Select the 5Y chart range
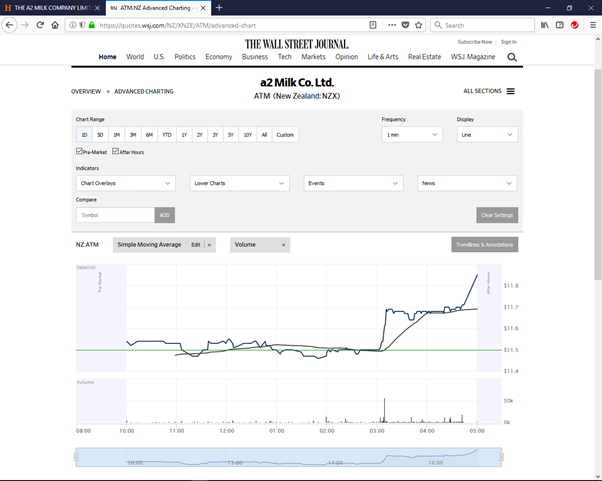The width and height of the screenshot is (602, 481). (231, 135)
